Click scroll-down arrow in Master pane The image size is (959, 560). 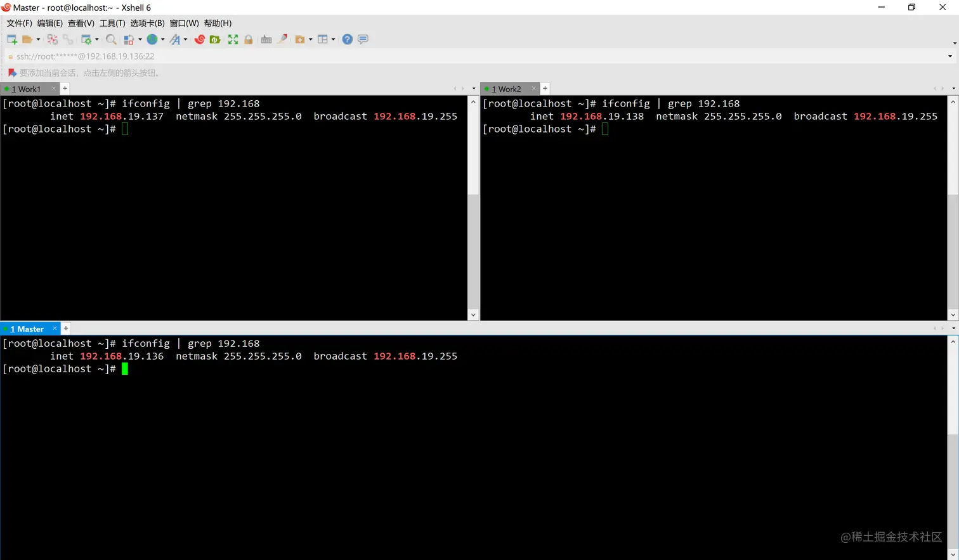[x=953, y=555]
